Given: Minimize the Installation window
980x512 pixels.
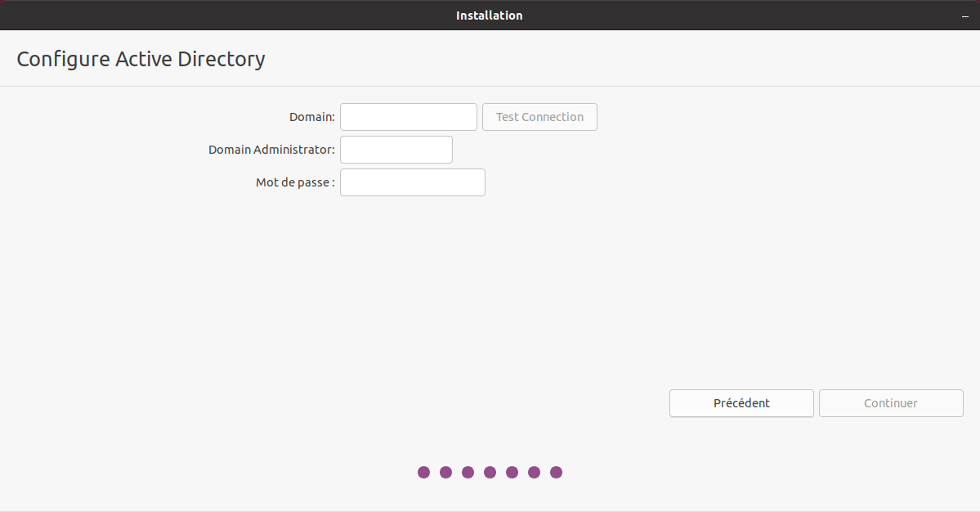Looking at the screenshot, I should click(964, 16).
